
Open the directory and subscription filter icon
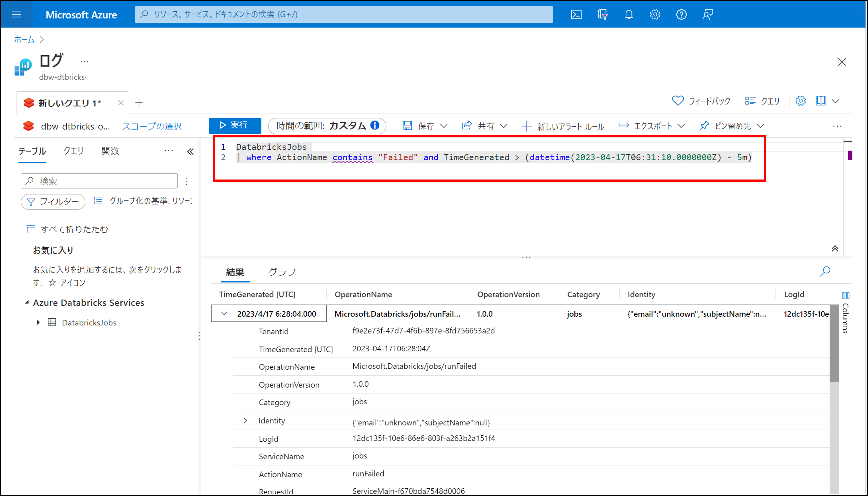[602, 14]
